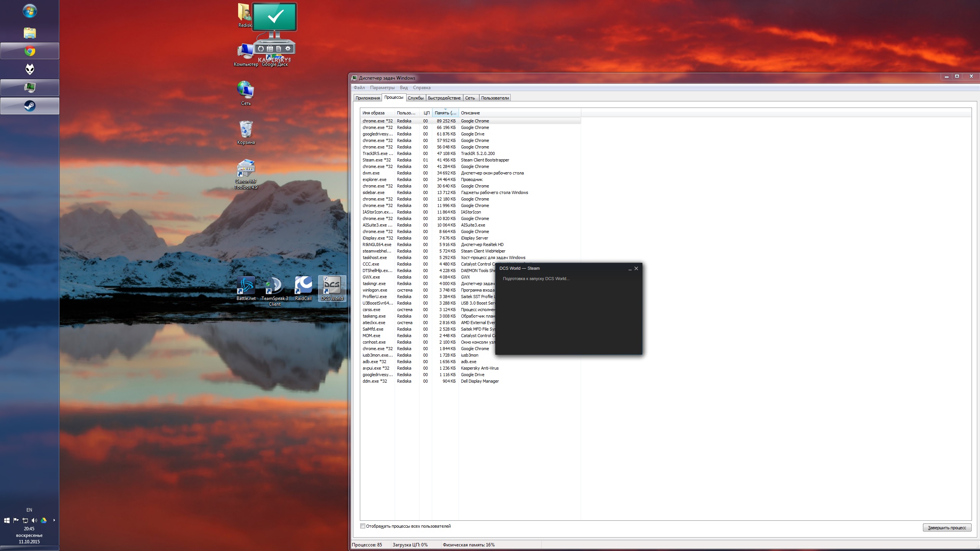Sort processes by Память column header
Screen dimensions: 980x551
pyautogui.click(x=445, y=113)
